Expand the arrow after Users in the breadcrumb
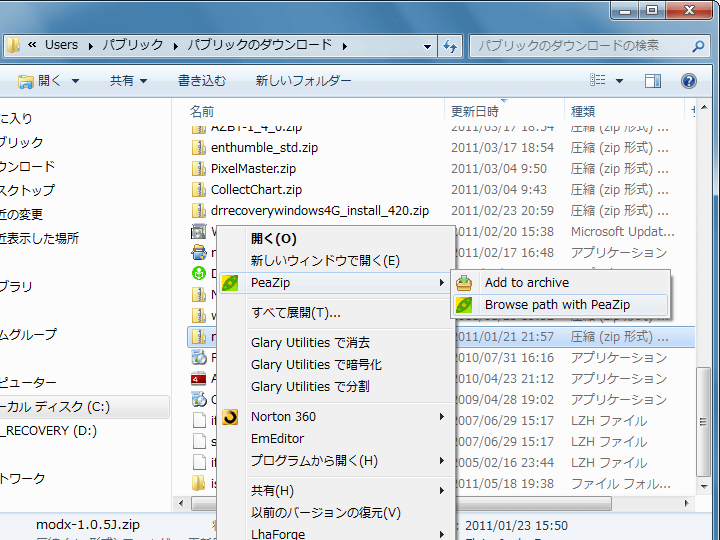The image size is (720, 540). [90, 46]
